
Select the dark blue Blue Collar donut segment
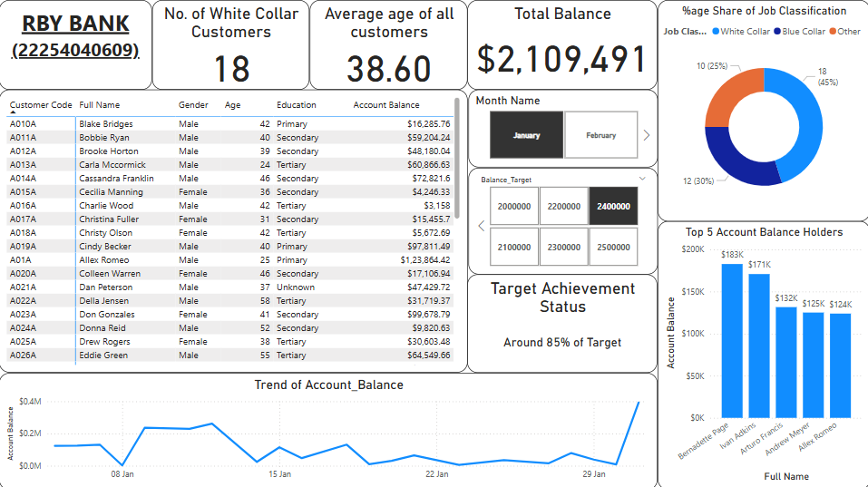(736, 161)
